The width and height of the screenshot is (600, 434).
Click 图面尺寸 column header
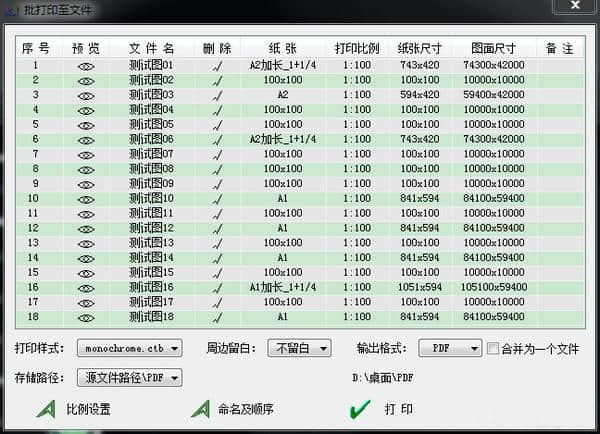[x=494, y=48]
